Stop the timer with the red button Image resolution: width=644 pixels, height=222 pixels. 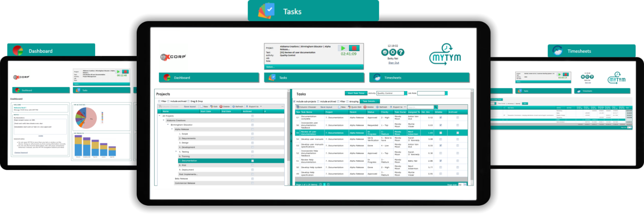[354, 48]
